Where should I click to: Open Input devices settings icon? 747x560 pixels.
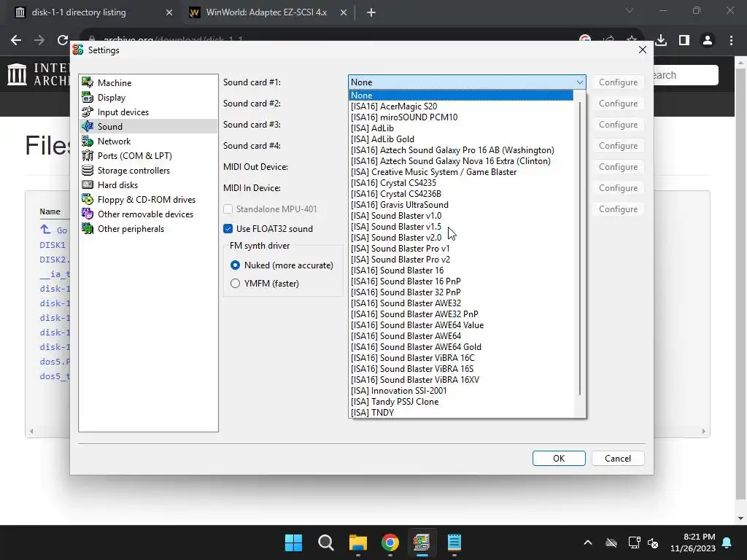click(88, 112)
